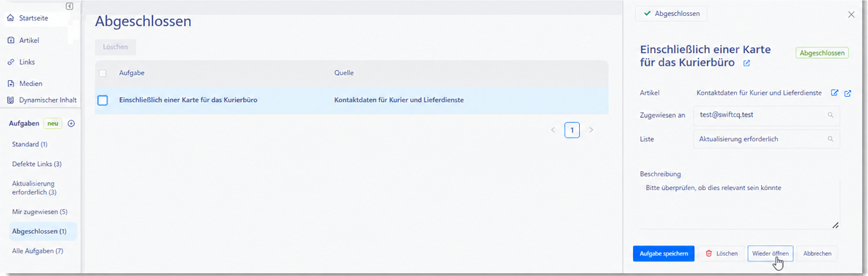Close the task detail panel
The width and height of the screenshot is (868, 276).
click(851, 15)
